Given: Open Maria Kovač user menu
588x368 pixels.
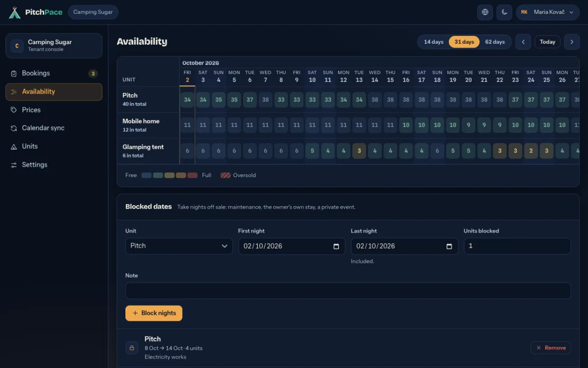Looking at the screenshot, I should point(548,12).
